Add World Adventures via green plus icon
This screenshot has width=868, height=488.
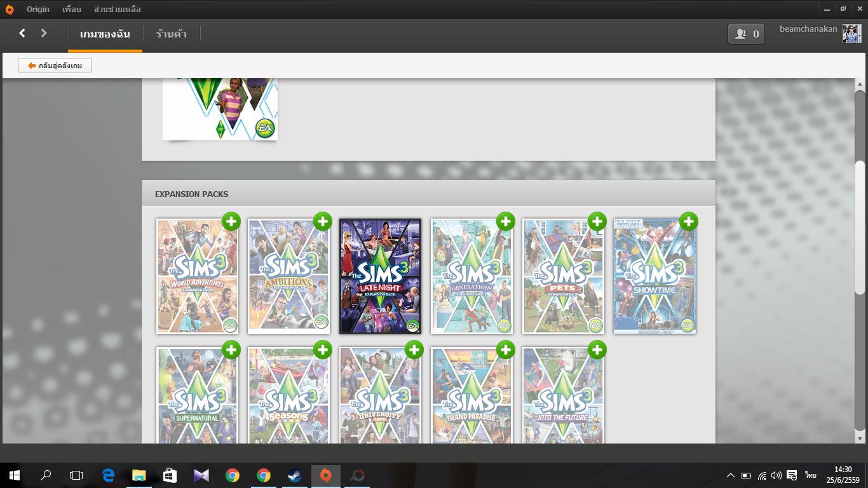pos(231,221)
